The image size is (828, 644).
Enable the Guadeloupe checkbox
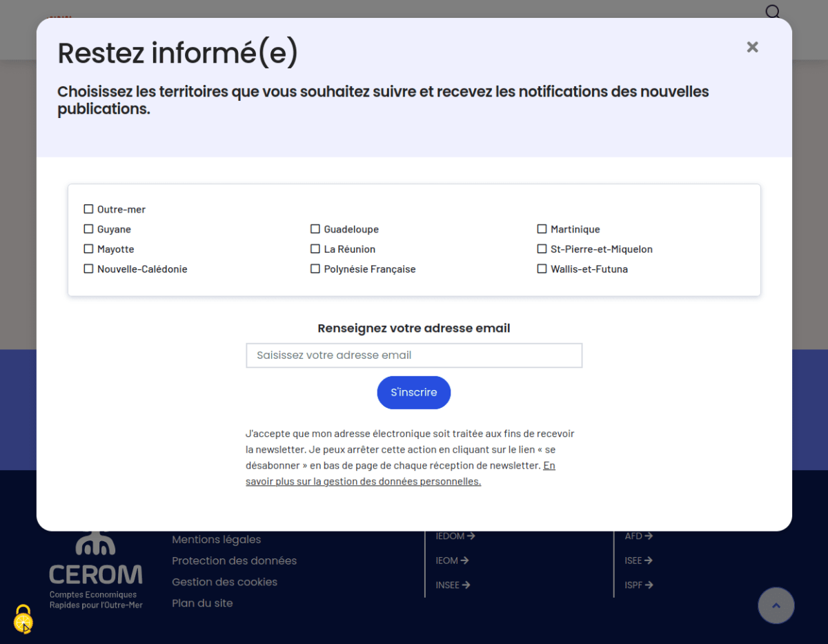[315, 229]
